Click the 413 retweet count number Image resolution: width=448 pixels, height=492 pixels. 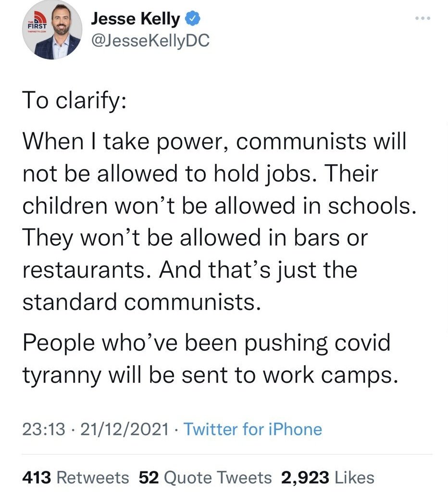[x=37, y=477]
